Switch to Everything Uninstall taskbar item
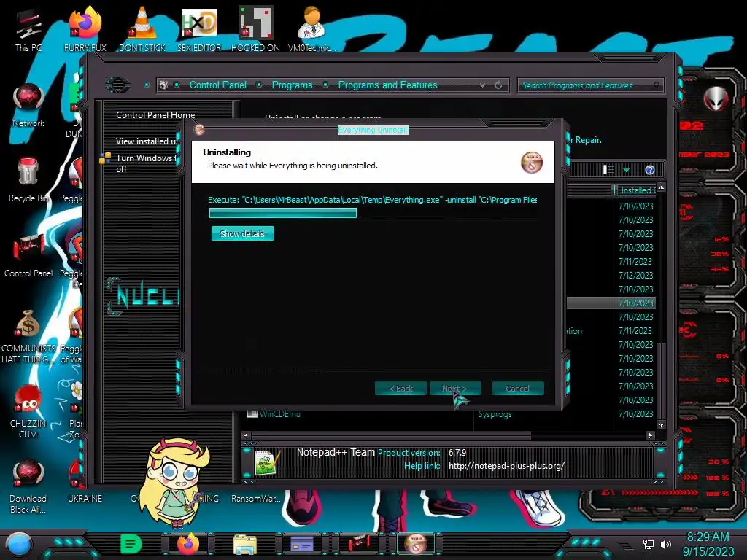 415,544
